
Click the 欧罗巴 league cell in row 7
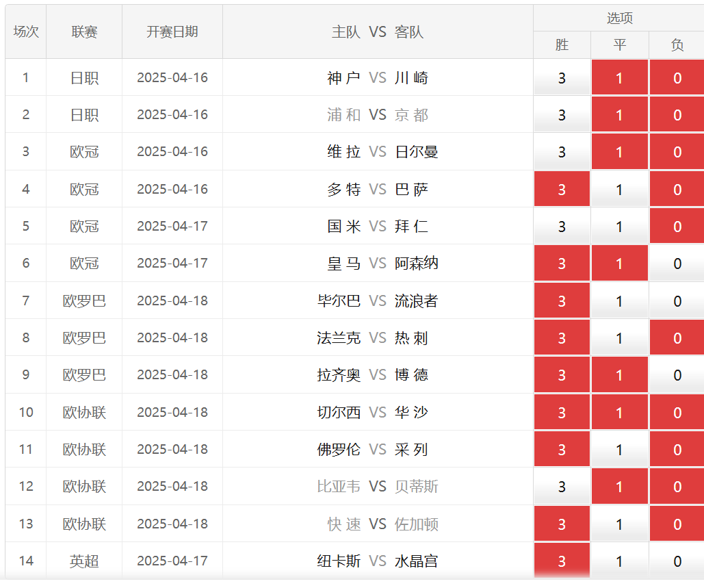[x=84, y=301]
